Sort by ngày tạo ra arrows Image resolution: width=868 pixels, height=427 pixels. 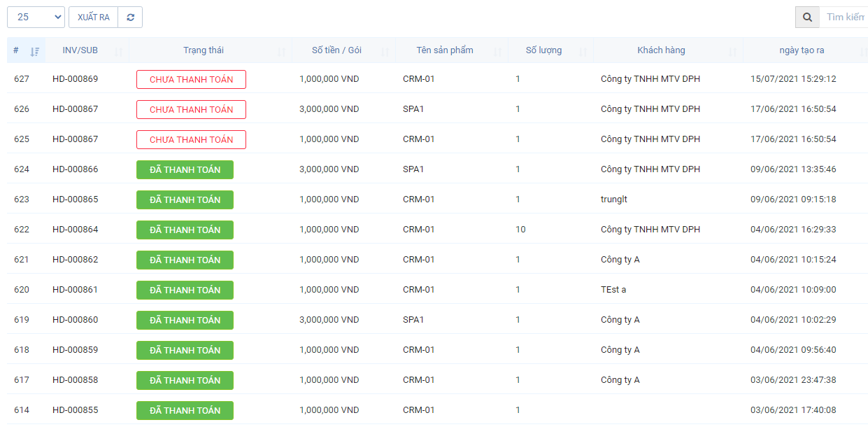861,51
